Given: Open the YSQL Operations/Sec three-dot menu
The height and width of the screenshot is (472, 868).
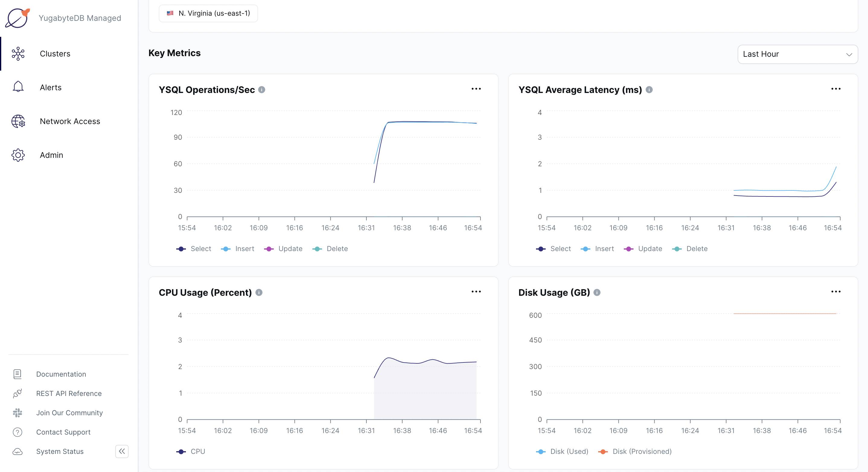Looking at the screenshot, I should tap(476, 89).
